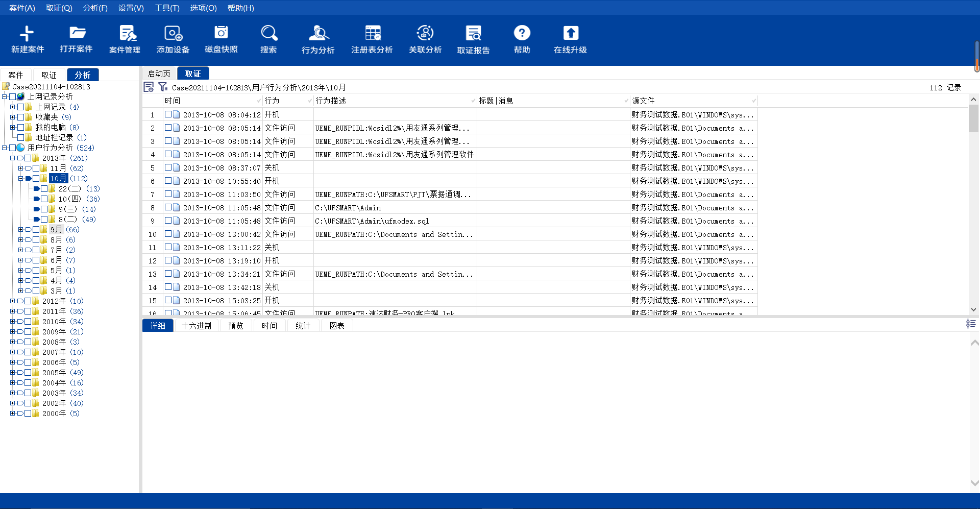This screenshot has width=980, height=509.
Task: Tick checkbox for row 1 开机 08:04:12
Action: coord(168,114)
